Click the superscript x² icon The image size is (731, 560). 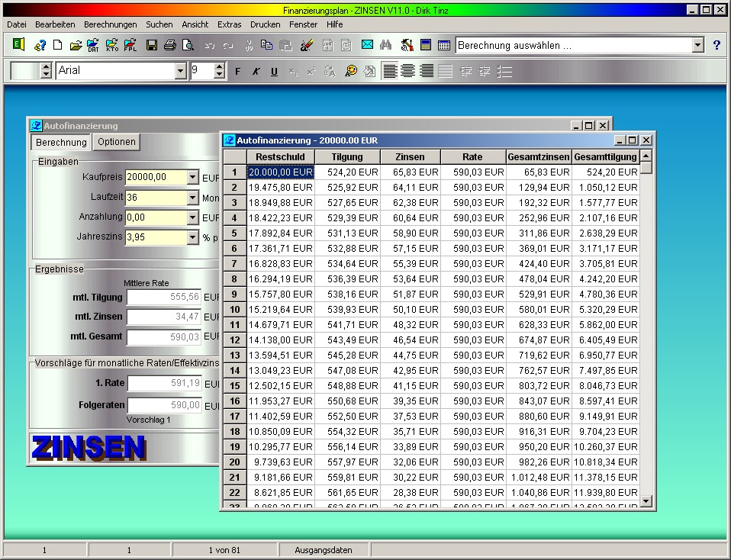[x=311, y=72]
